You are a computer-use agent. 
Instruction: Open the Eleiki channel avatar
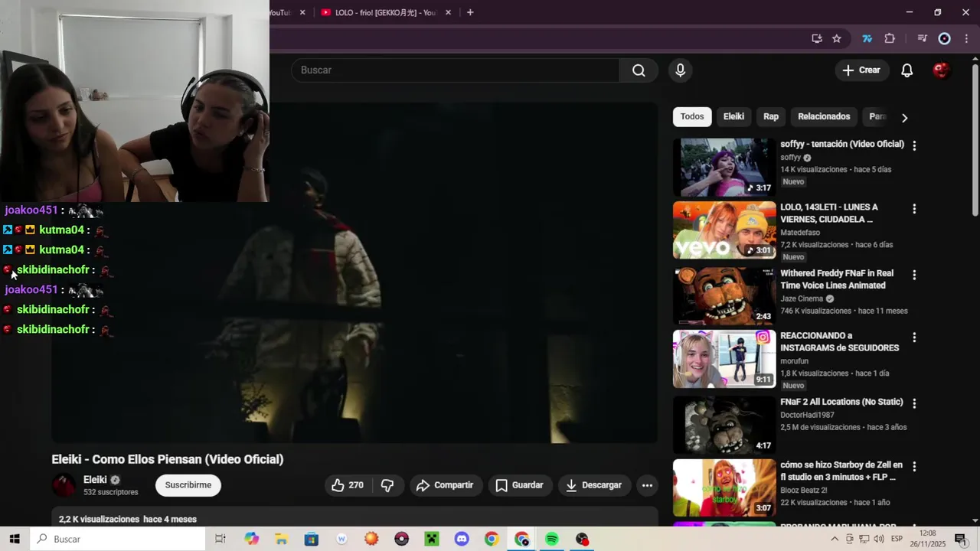64,485
